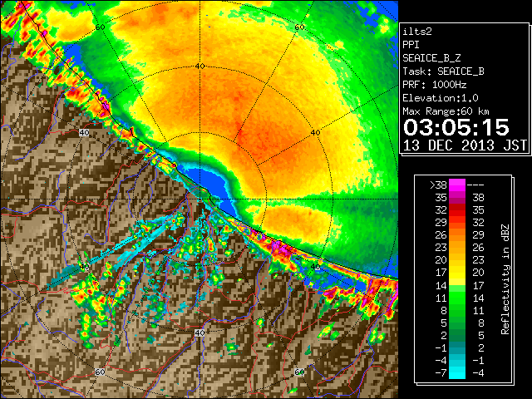This screenshot has height=399, width=532.
Task: Click the 'Reflectivity in dBZ' axis label
Action: click(505, 279)
